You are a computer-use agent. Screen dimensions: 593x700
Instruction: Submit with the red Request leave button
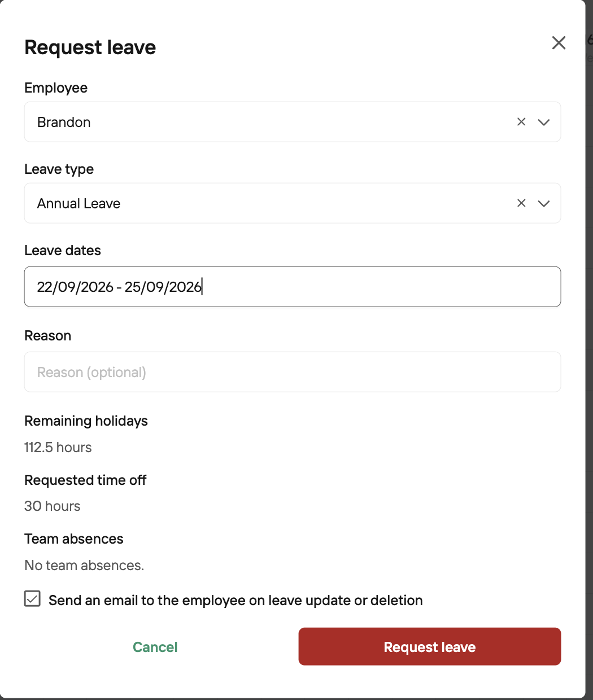pos(430,646)
